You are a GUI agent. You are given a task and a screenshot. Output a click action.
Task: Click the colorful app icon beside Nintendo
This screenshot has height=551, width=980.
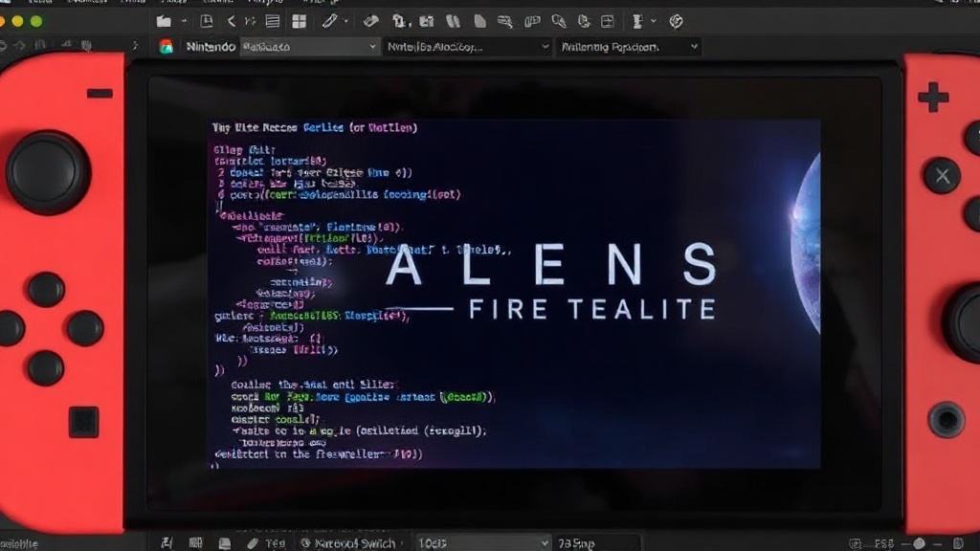[x=167, y=47]
